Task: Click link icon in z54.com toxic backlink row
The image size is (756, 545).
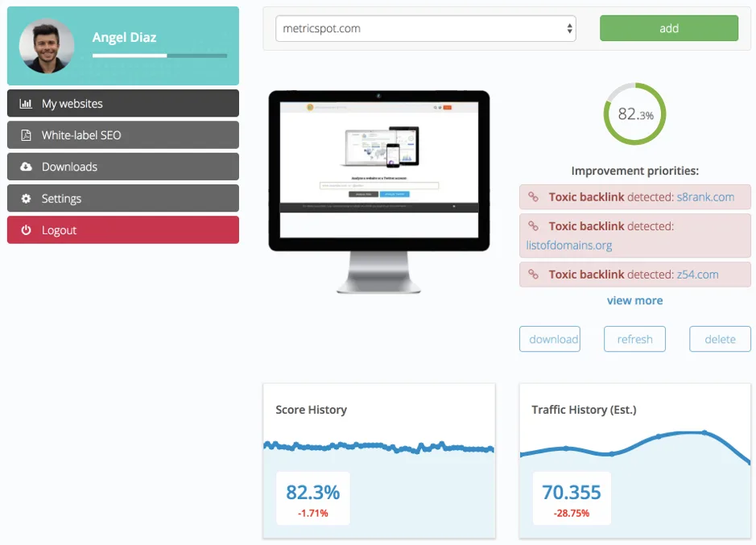Action: (x=533, y=274)
